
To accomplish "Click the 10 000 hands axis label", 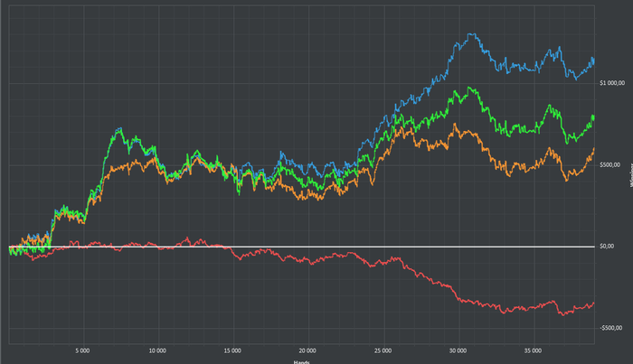I will click(x=157, y=350).
